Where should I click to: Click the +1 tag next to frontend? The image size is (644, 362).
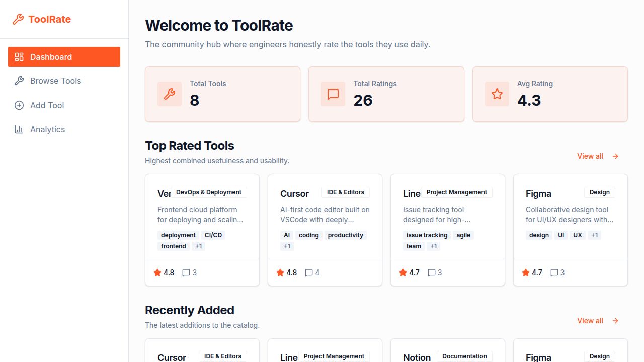[x=199, y=246]
